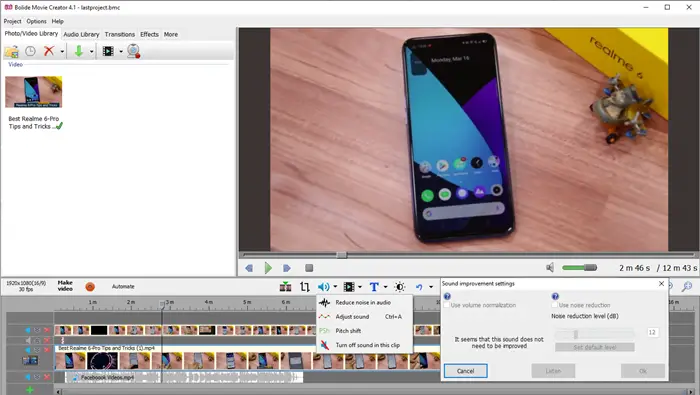Image resolution: width=700 pixels, height=395 pixels.
Task: Expand dropdown arrow beside T text icon
Action: click(x=385, y=287)
